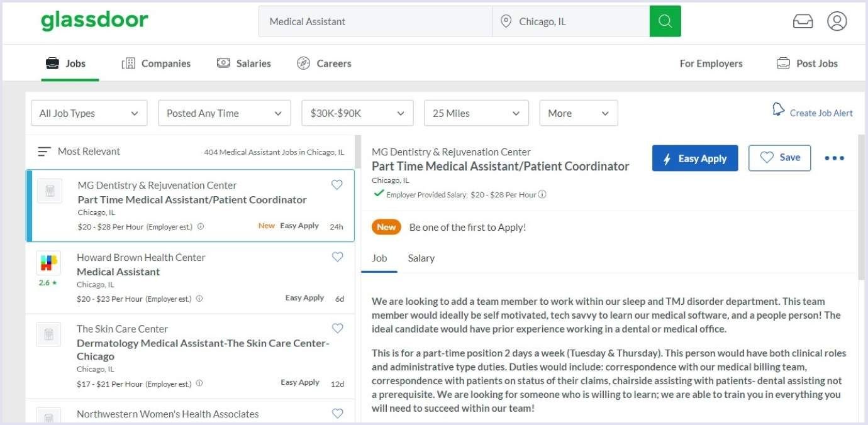Click 'Be one of the first to Apply!' text
Screen dimensions: 868x425
pyautogui.click(x=467, y=228)
